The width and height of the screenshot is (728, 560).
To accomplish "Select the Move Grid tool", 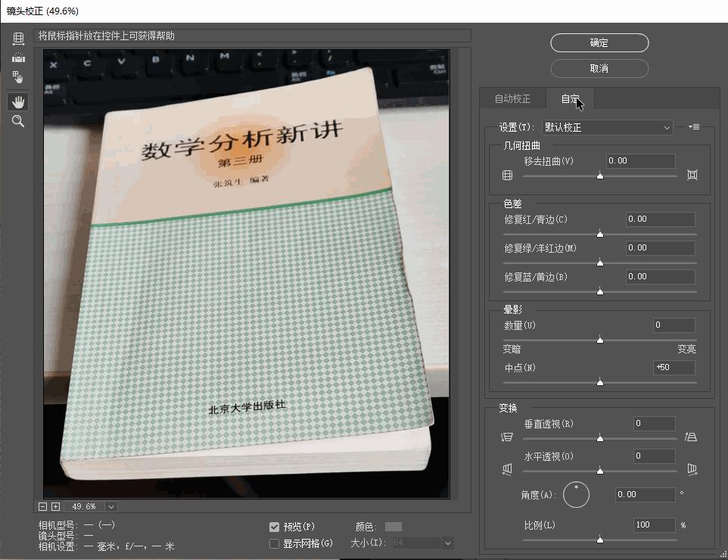I will tap(18, 77).
